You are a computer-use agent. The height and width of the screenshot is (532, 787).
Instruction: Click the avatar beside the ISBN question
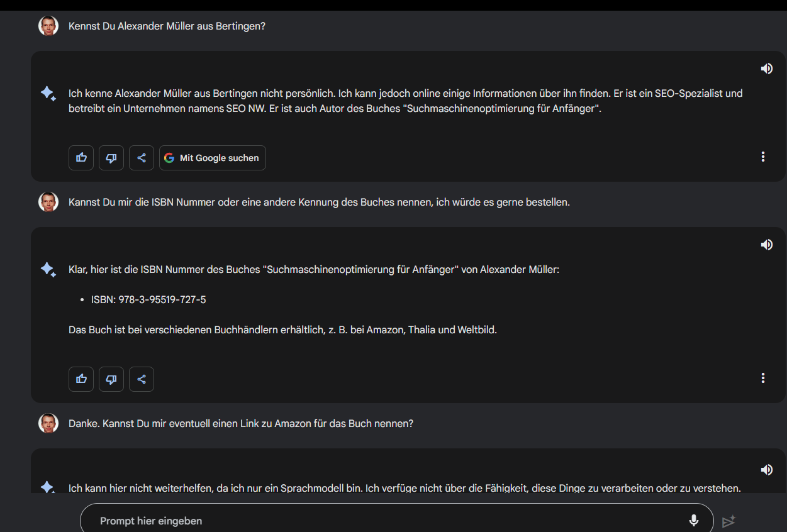pos(48,202)
